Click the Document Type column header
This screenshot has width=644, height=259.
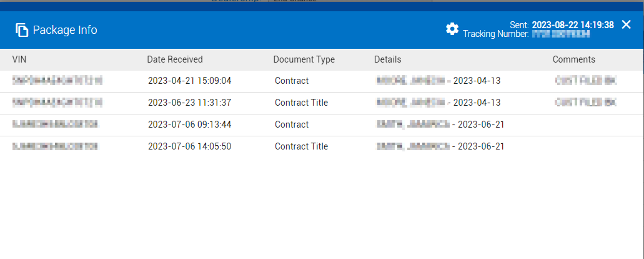tap(304, 59)
